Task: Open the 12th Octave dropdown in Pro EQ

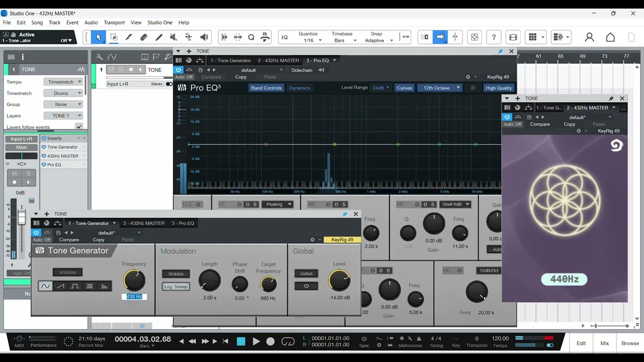Action: (x=439, y=88)
